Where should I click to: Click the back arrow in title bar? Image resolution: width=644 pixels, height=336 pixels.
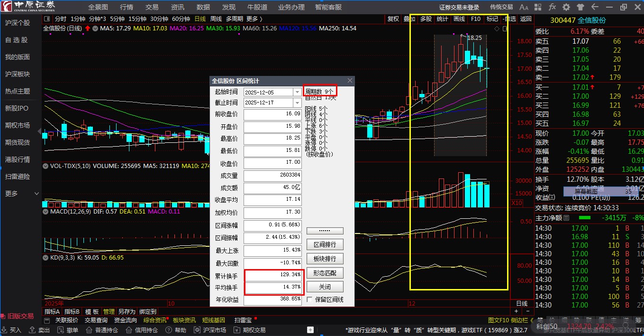[x=594, y=7]
